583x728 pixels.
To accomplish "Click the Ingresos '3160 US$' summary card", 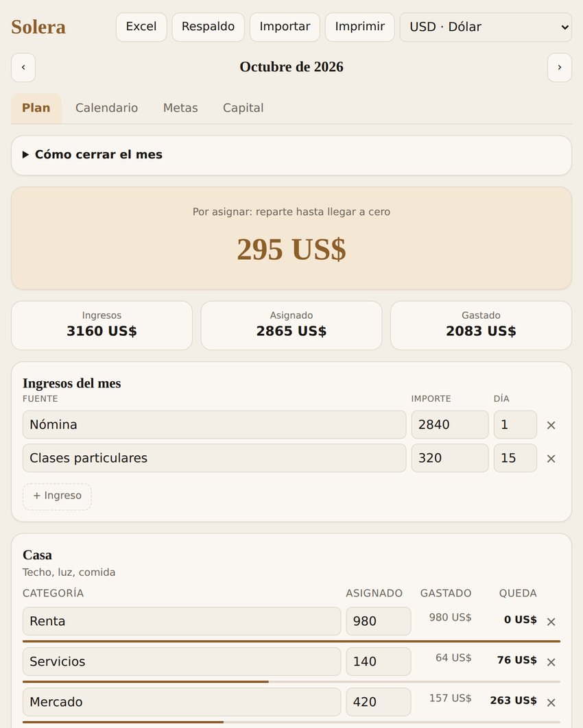I will click(102, 326).
